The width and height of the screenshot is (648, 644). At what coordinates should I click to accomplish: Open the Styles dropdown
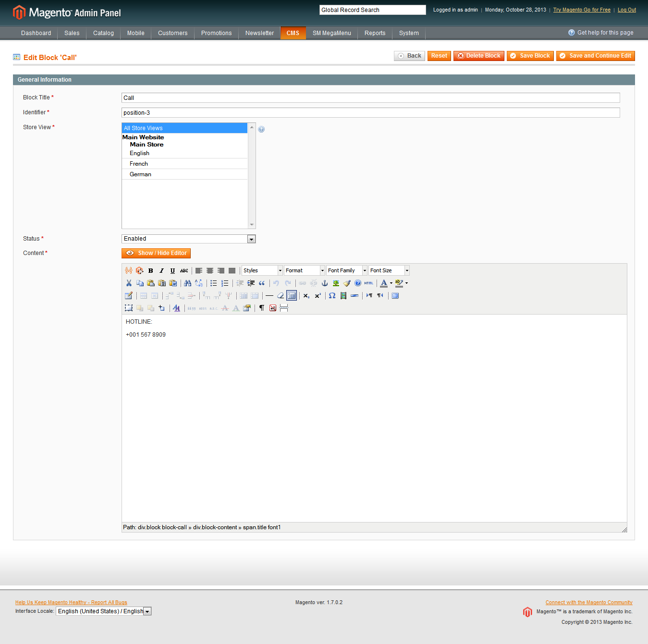[262, 270]
